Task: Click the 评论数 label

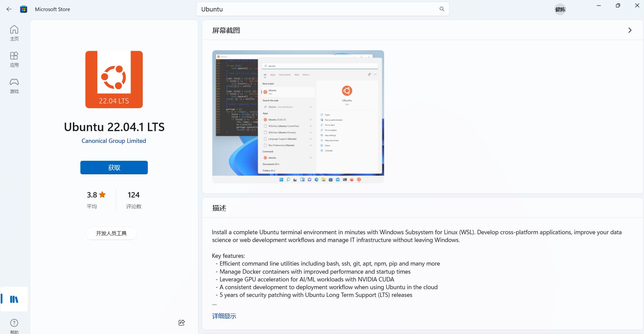Action: point(134,206)
